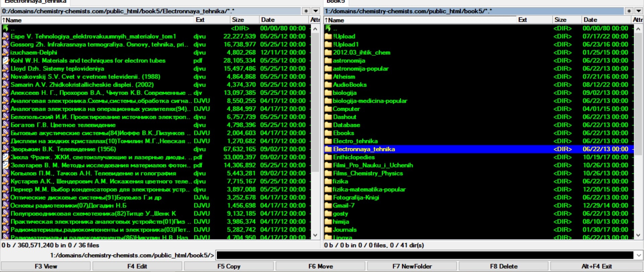Screen dimensions: 644x272
Task: Click into the command line input field
Action: coord(424,255)
